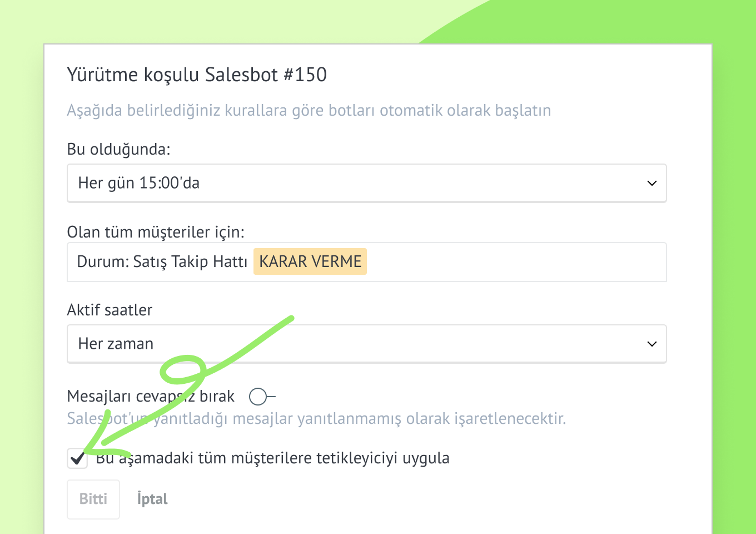Click chevron arrow in the Aktif saatler field
756x534 pixels.
coord(652,344)
